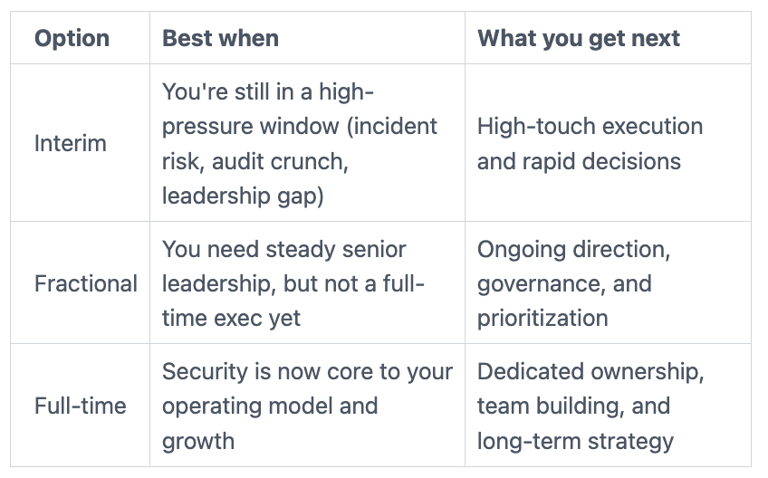The height and width of the screenshot is (478, 768).
Task: Click 'Dedicated ownership, team building' cell
Action: (x=608, y=406)
